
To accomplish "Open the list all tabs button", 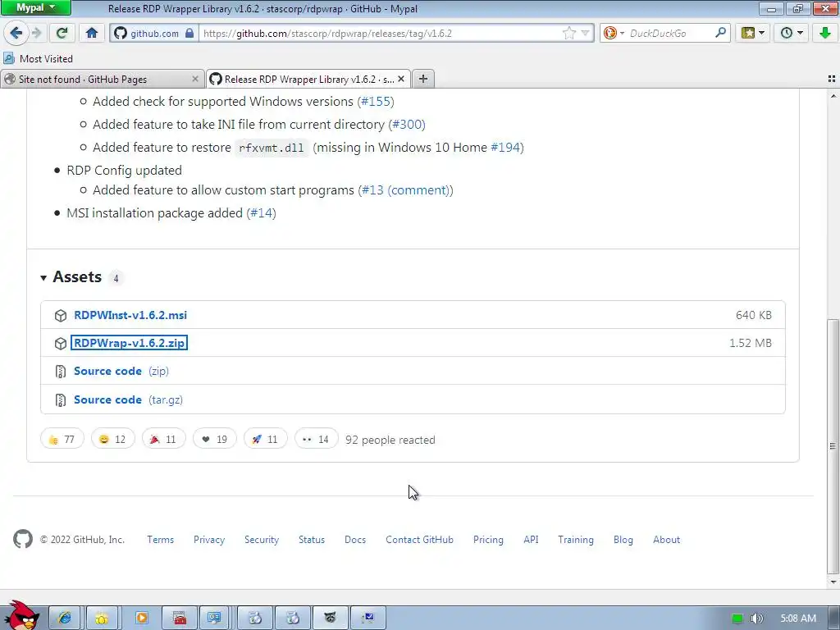I will [x=832, y=80].
